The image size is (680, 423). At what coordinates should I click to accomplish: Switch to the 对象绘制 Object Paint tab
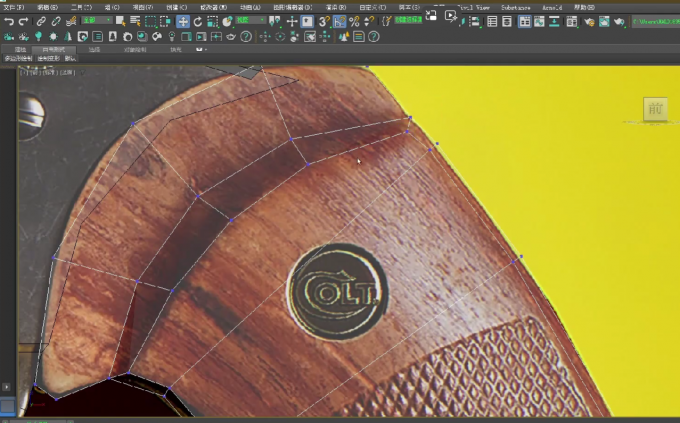point(135,49)
